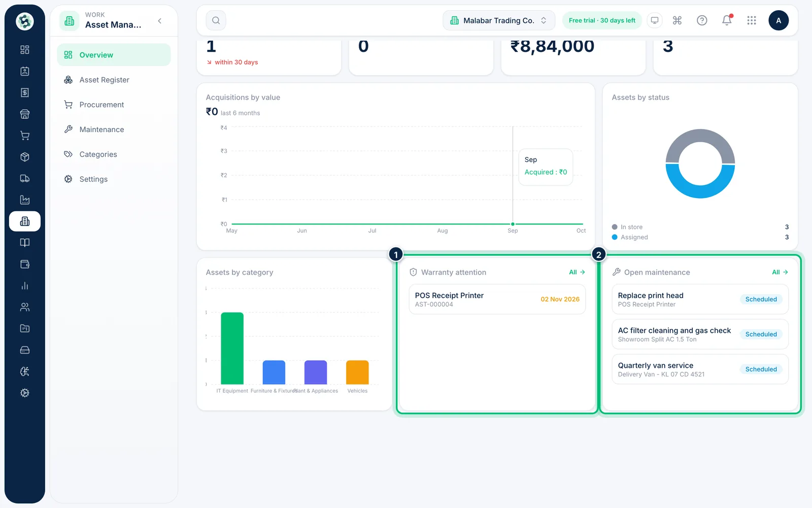
Task: Open the wallet icon in sidebar
Action: [x=24, y=264]
